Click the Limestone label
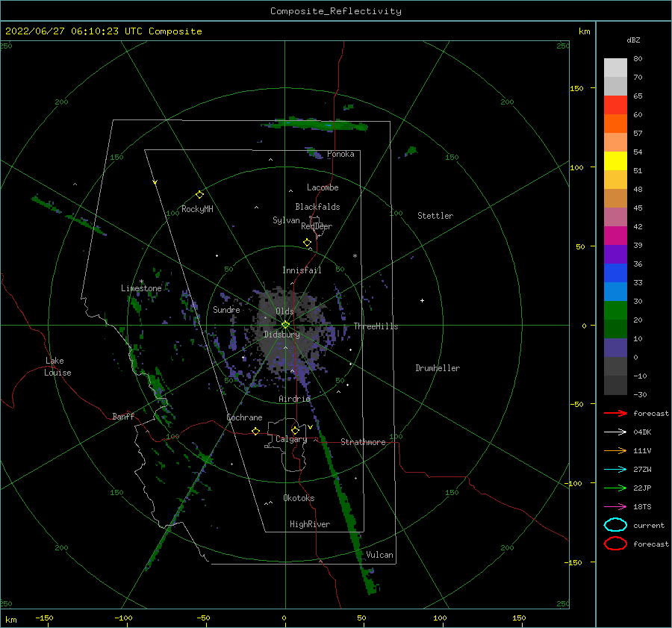The width and height of the screenshot is (672, 628). pyautogui.click(x=141, y=288)
